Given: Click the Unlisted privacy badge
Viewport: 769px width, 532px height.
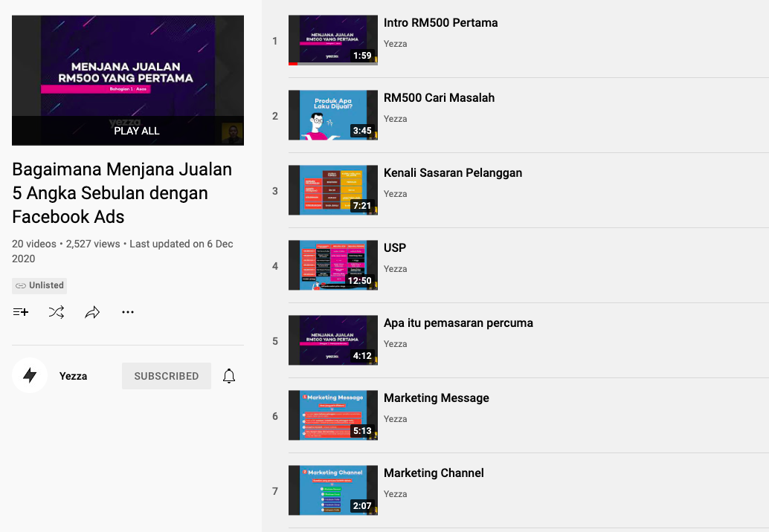Looking at the screenshot, I should [x=39, y=285].
